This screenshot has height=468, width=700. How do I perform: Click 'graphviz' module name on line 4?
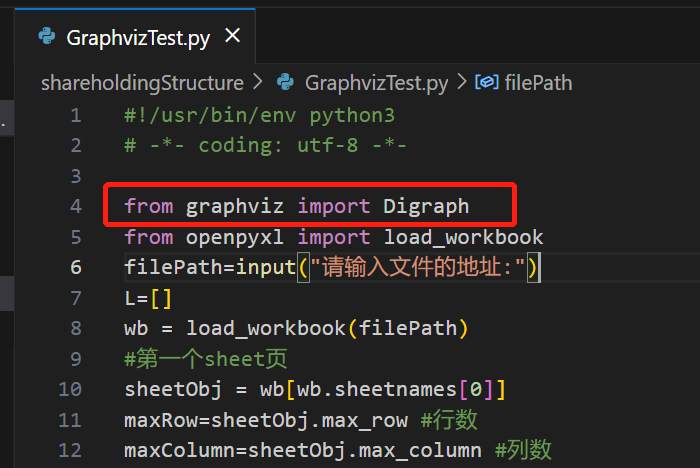click(234, 207)
